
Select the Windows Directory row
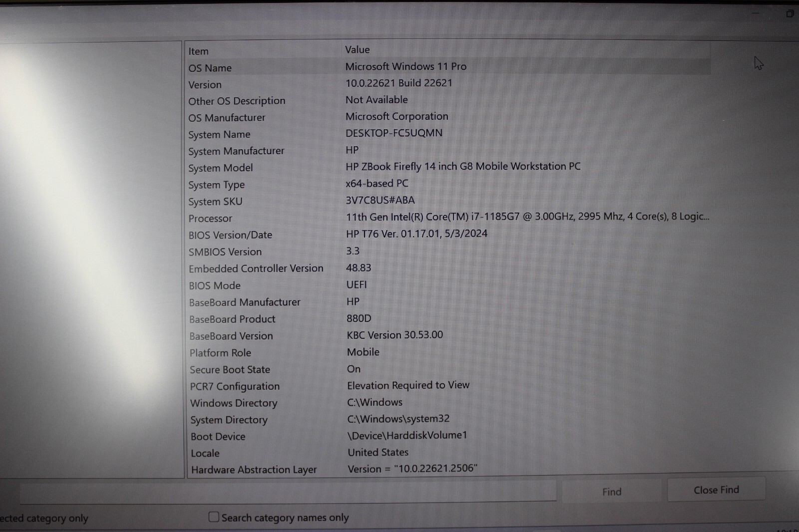(x=448, y=403)
